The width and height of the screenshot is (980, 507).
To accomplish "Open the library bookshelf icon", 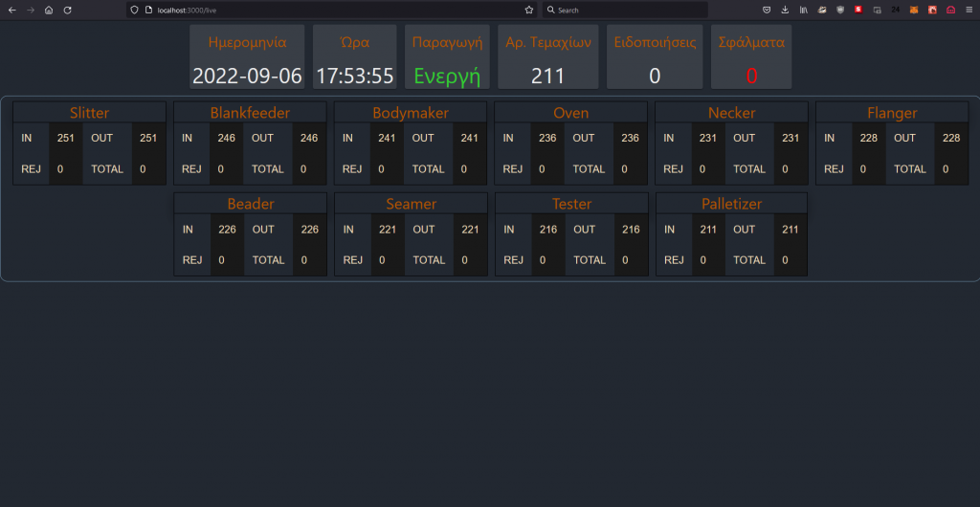I will (804, 10).
